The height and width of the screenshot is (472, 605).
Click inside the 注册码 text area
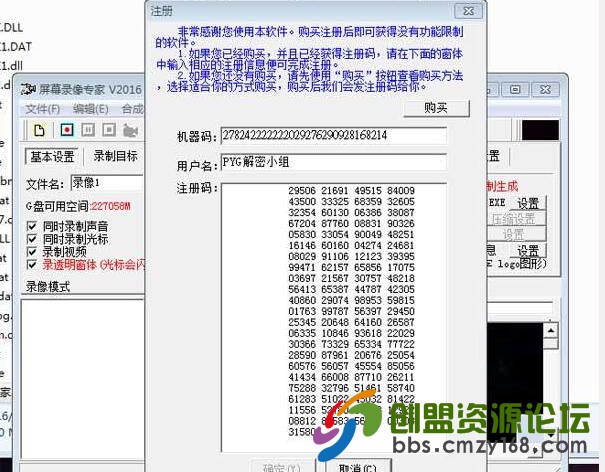334,317
